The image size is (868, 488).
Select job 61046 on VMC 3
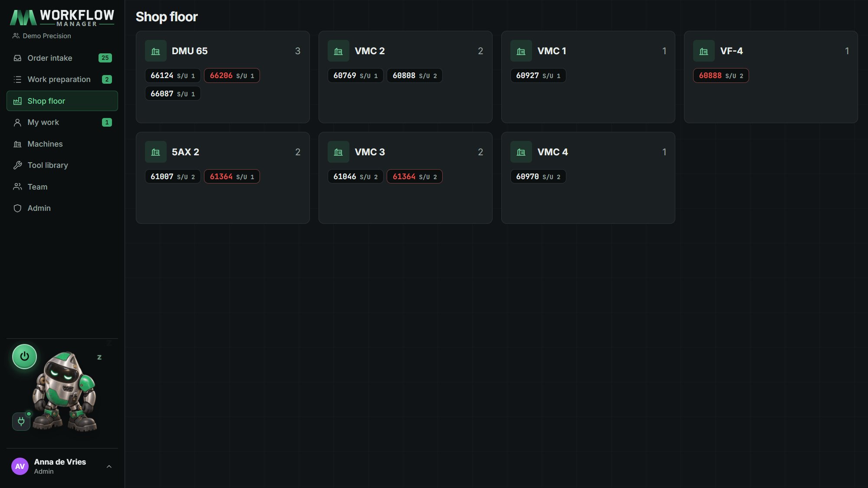(x=355, y=177)
